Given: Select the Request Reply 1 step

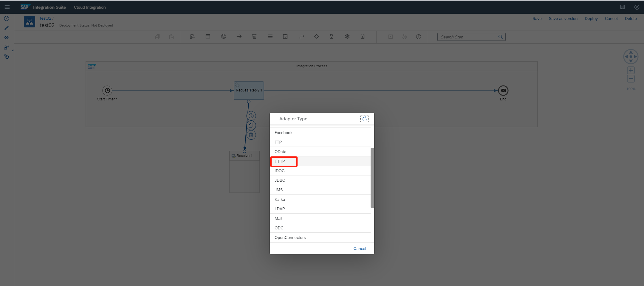Looking at the screenshot, I should [249, 91].
